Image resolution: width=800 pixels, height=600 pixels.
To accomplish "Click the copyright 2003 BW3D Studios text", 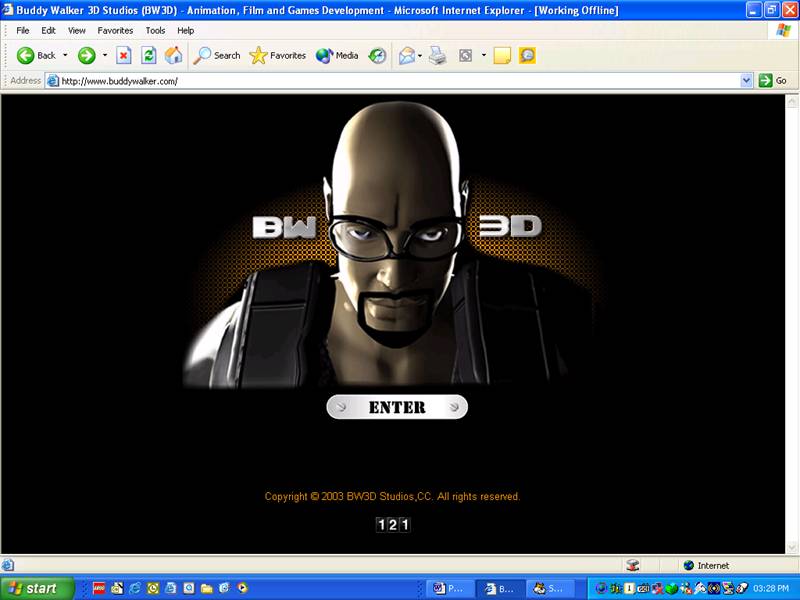I will (392, 496).
